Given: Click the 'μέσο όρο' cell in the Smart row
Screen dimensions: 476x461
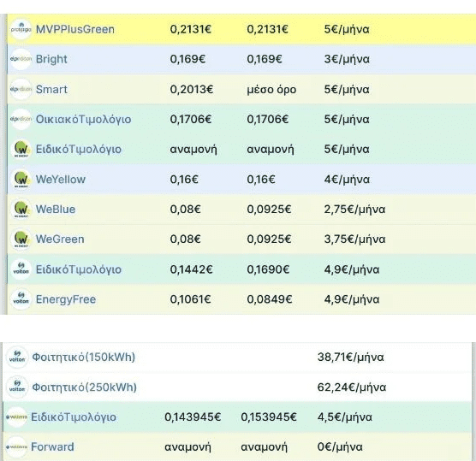Looking at the screenshot, I should [271, 90].
